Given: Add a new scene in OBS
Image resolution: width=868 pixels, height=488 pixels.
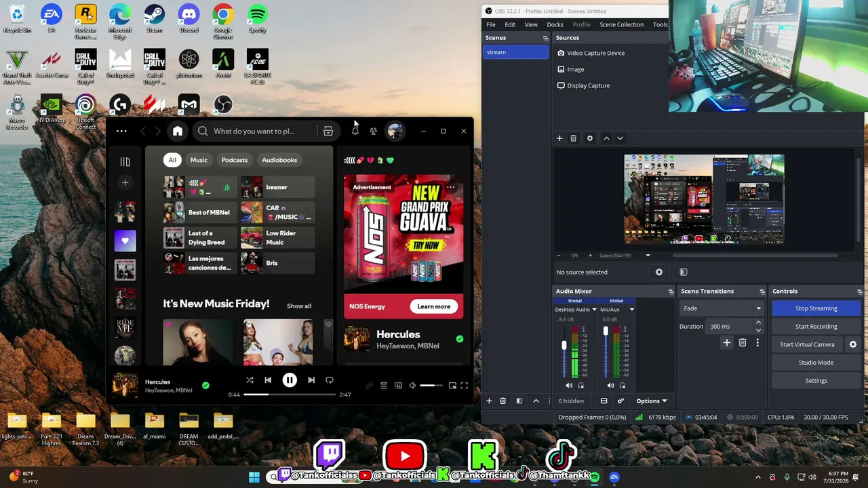Looking at the screenshot, I should pyautogui.click(x=489, y=401).
